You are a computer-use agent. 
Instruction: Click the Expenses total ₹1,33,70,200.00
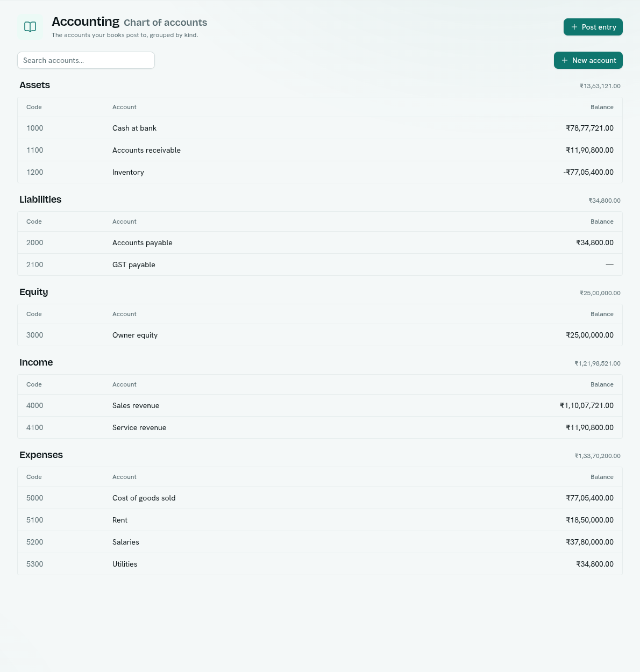[x=598, y=456]
